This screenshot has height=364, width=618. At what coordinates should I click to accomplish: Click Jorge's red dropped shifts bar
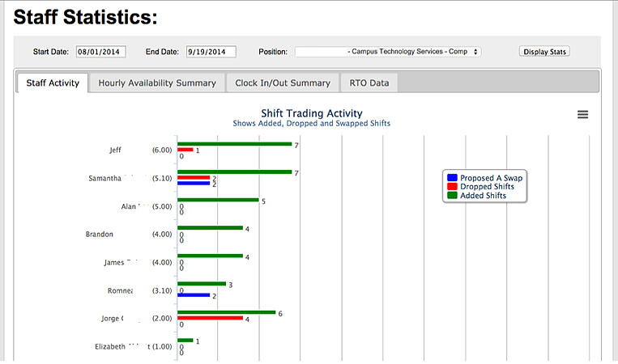[210, 318]
